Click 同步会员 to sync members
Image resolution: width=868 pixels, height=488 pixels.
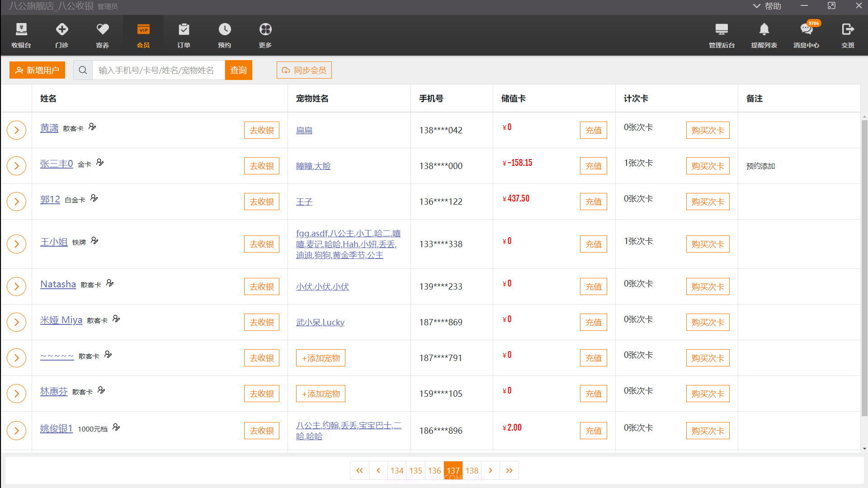(x=304, y=70)
